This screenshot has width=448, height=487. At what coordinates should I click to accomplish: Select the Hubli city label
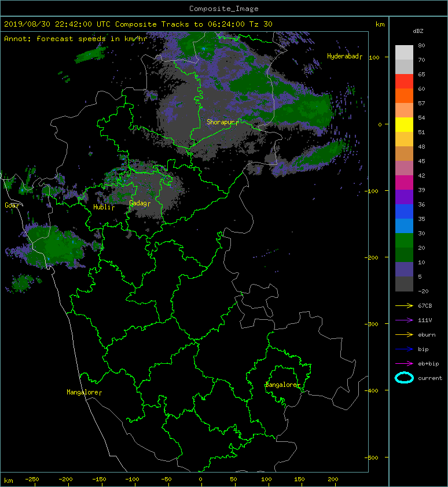click(x=104, y=207)
